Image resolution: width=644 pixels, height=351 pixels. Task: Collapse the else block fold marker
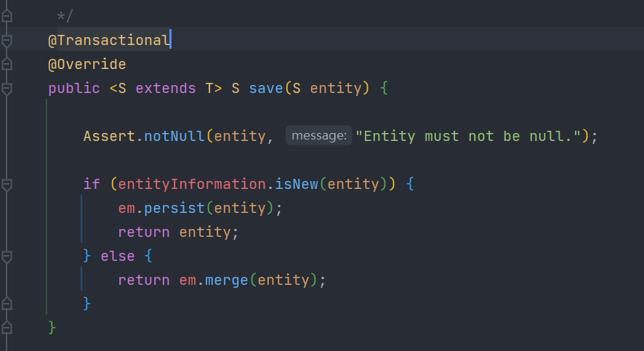pos(7,257)
